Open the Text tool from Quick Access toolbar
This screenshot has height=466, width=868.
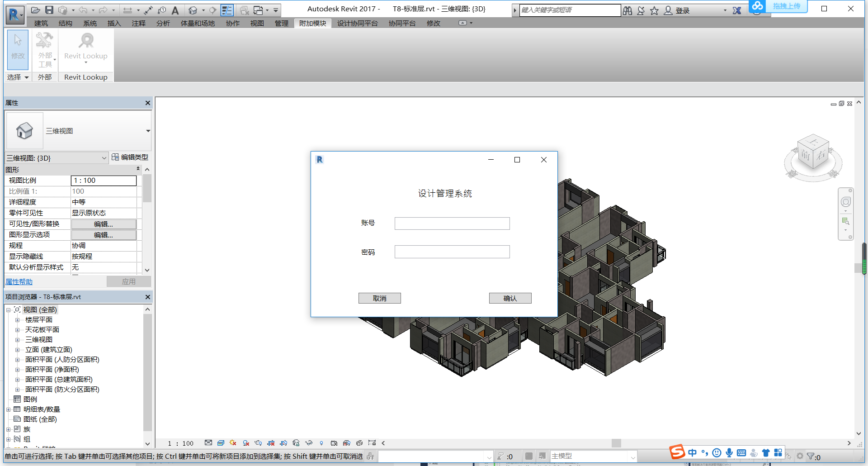pos(174,10)
